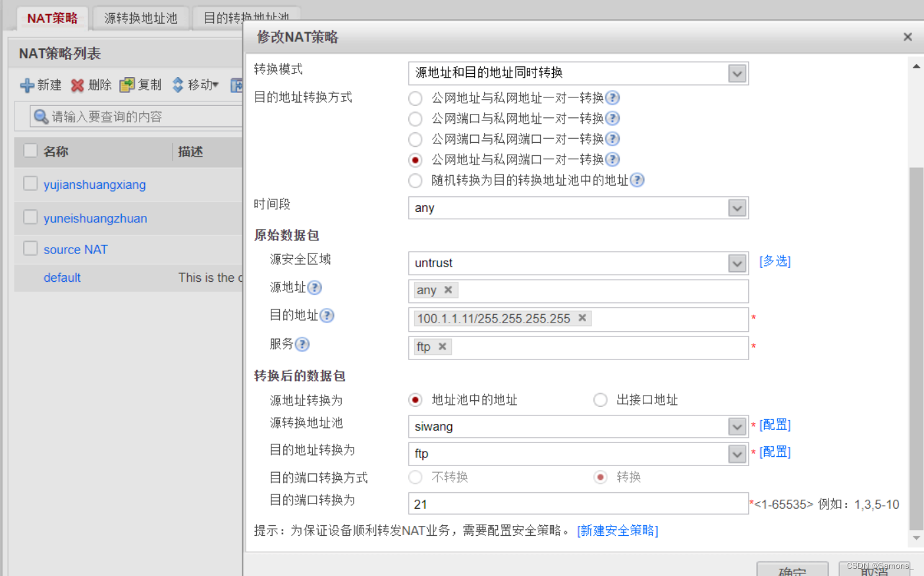Viewport: 924px width, 576px height.
Task: Click inside the 服务 tag field
Action: (x=578, y=348)
